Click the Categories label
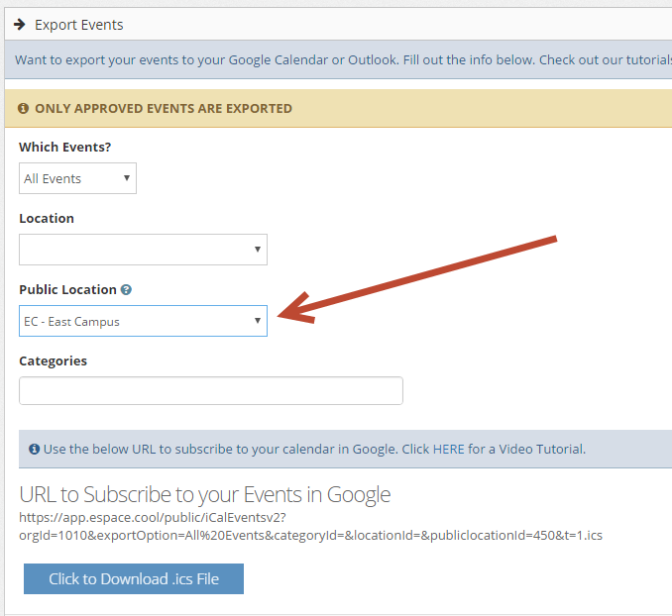The height and width of the screenshot is (616, 672). coord(54,361)
